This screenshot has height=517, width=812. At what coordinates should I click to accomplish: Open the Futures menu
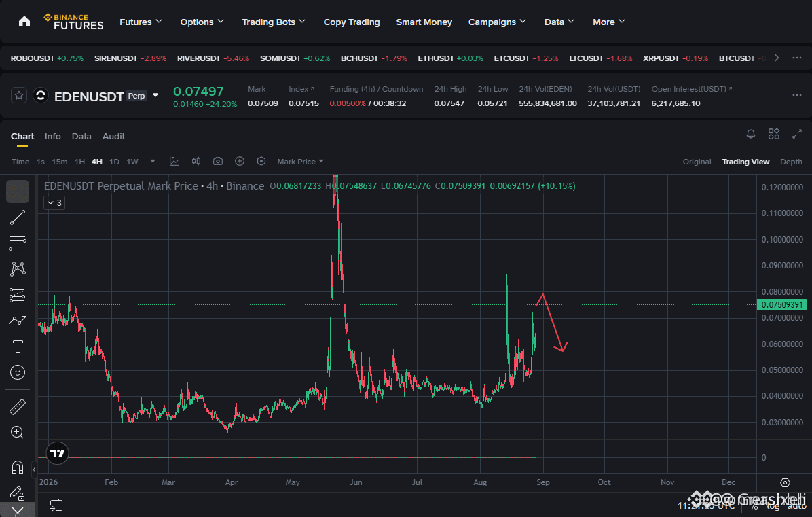click(x=141, y=22)
